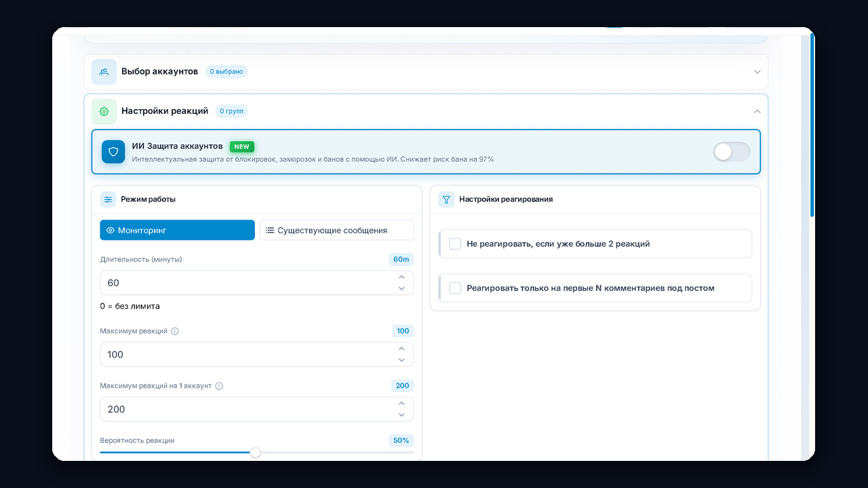Image resolution: width=868 pixels, height=488 pixels.
Task: Click the Интеллектуальная защита description text
Action: click(x=313, y=159)
